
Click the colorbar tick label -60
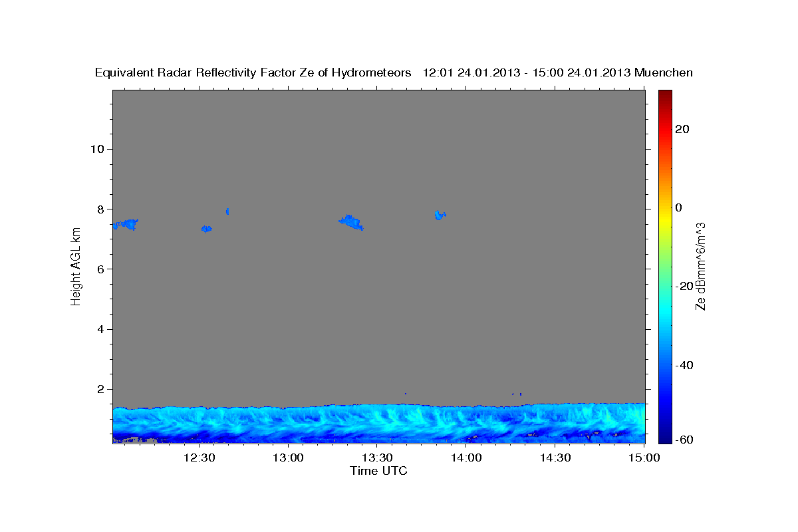pos(684,440)
